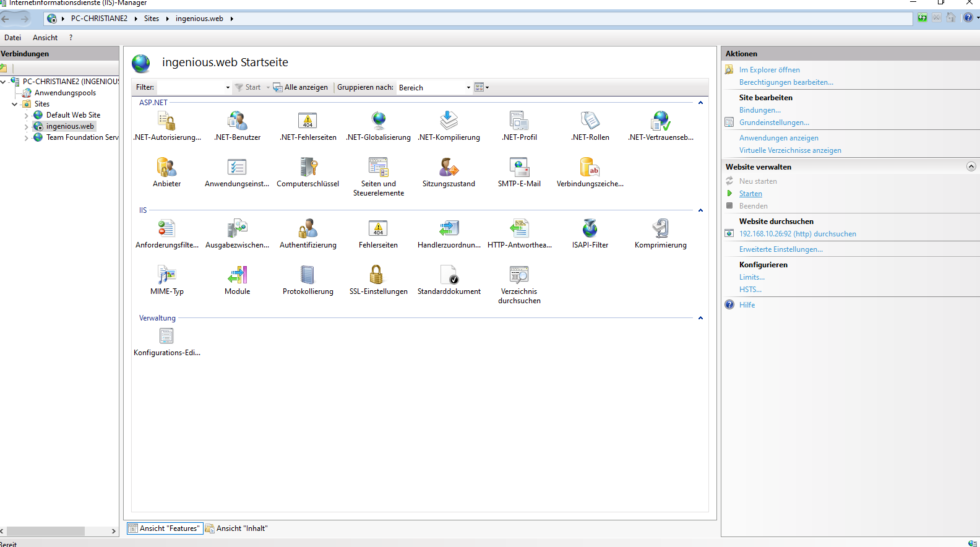This screenshot has height=547, width=980.
Task: Expand Team Foundation Server node
Action: tap(27, 137)
